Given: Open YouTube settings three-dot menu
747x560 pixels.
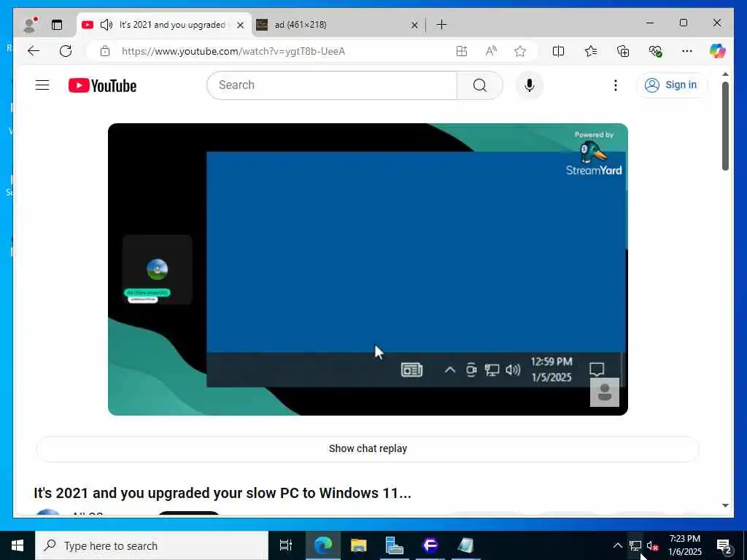Looking at the screenshot, I should pos(616,85).
